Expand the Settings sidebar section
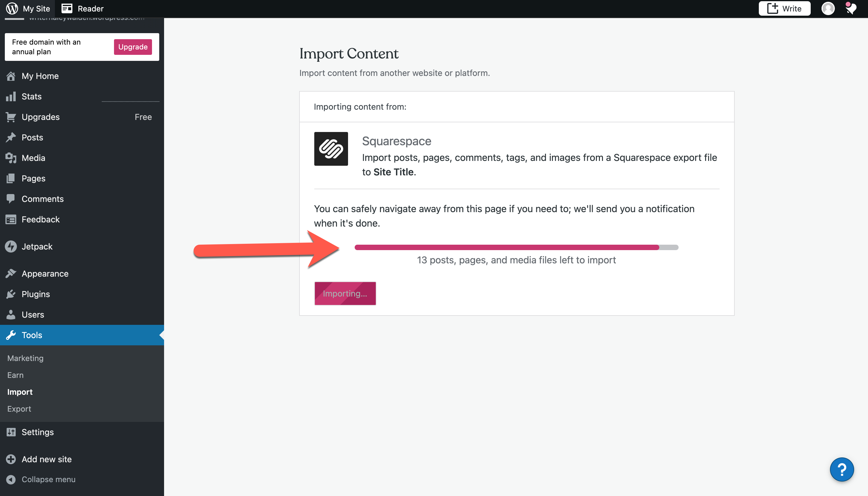The height and width of the screenshot is (496, 868). [x=37, y=432]
